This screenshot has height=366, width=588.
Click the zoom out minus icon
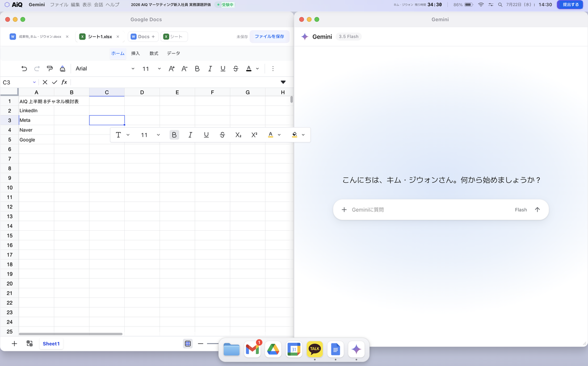point(201,344)
